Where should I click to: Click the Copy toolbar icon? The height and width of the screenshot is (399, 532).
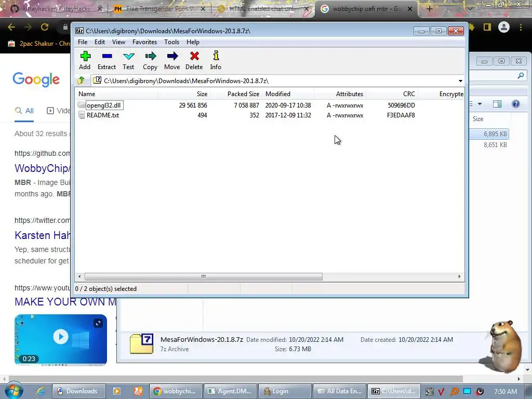pos(150,60)
